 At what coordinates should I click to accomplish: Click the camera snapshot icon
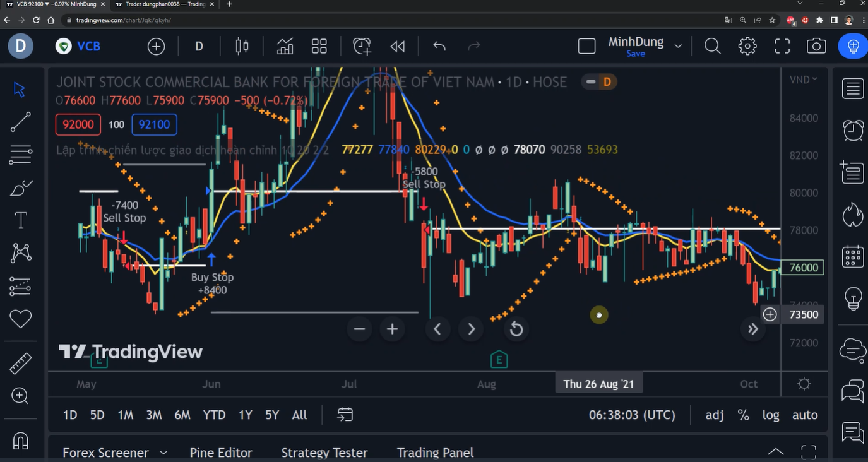(x=816, y=46)
